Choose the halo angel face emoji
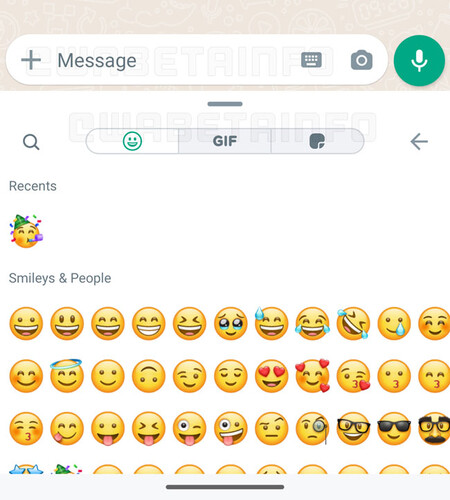The height and width of the screenshot is (500, 450). 67,375
